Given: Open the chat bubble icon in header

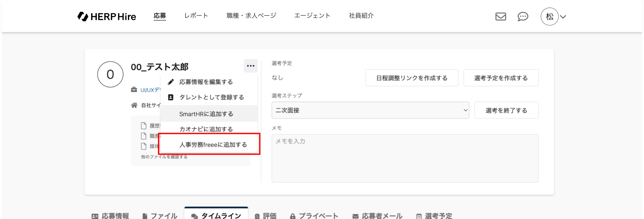Looking at the screenshot, I should point(523,16).
